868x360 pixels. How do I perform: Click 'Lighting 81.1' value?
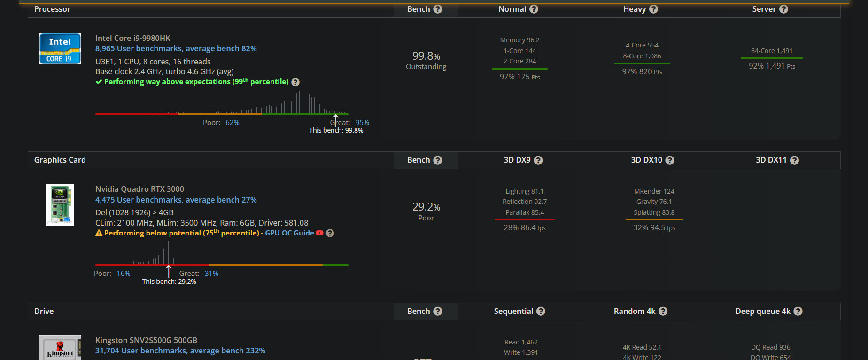[524, 191]
